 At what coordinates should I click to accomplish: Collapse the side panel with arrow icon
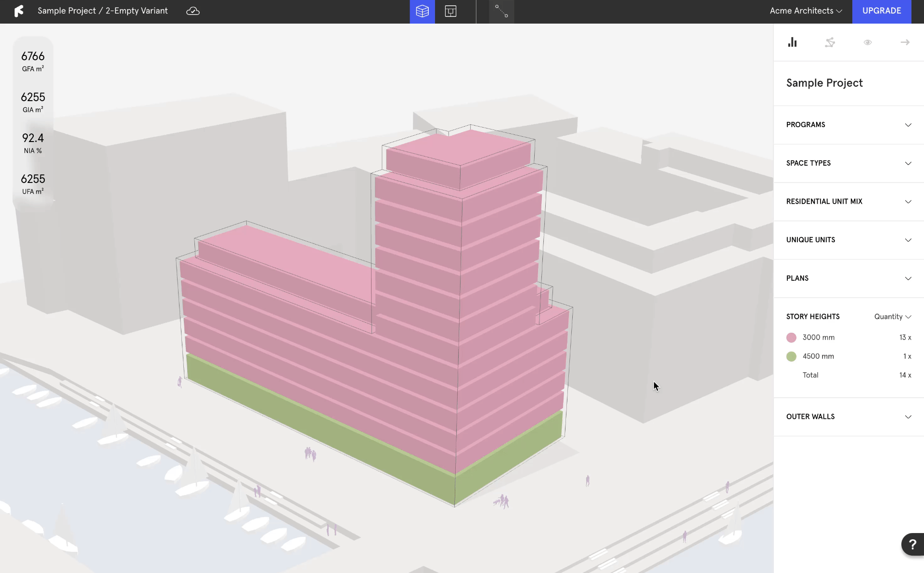[x=905, y=42]
